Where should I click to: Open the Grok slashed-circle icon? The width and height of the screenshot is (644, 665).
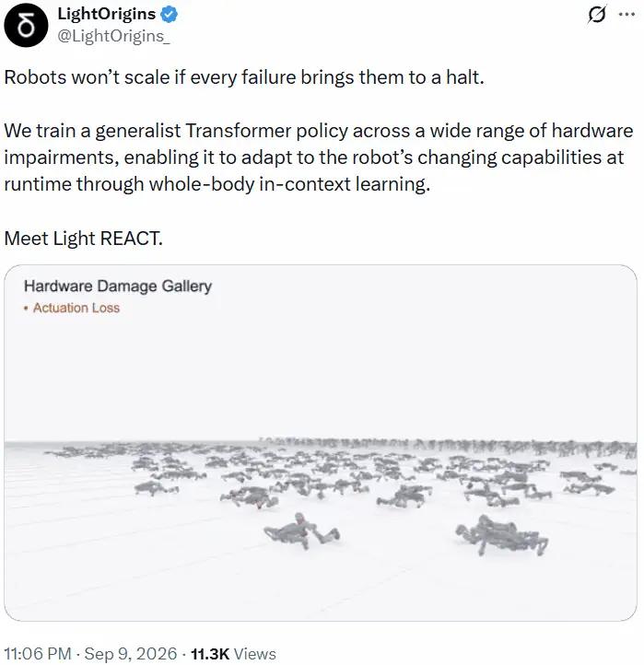point(596,15)
